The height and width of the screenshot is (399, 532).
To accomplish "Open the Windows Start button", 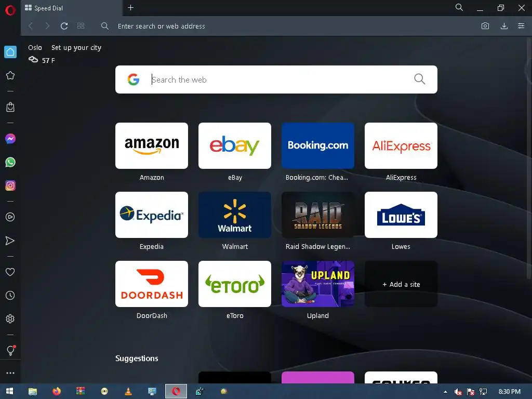I will pos(9,391).
